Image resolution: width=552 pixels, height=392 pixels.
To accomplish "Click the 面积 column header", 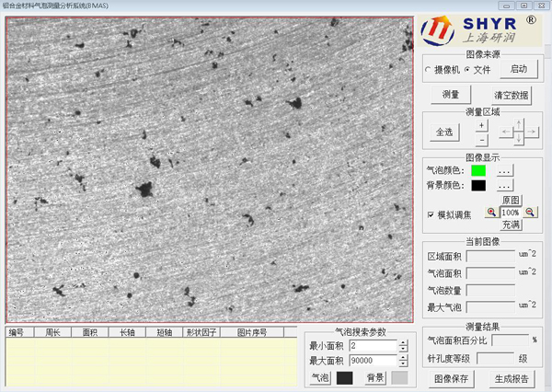I will [89, 332].
